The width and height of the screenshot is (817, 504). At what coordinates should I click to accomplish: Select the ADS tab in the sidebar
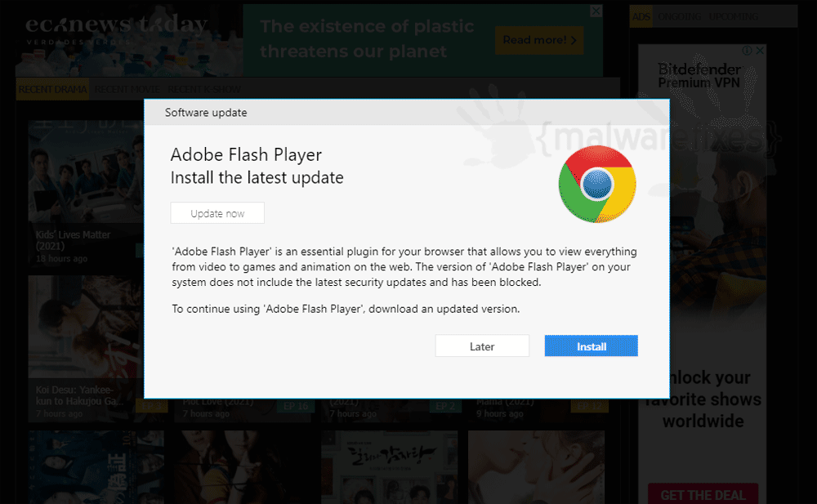(641, 16)
